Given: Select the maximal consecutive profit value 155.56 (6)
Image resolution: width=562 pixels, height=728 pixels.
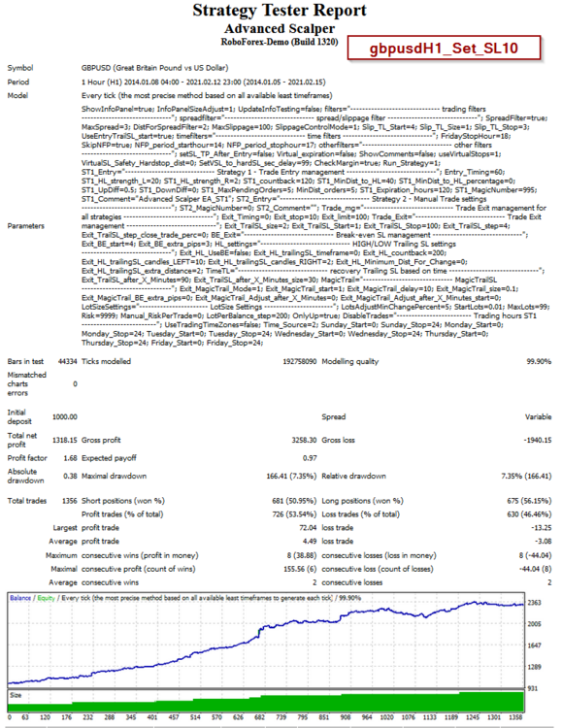Looking at the screenshot, I should pos(300,569).
